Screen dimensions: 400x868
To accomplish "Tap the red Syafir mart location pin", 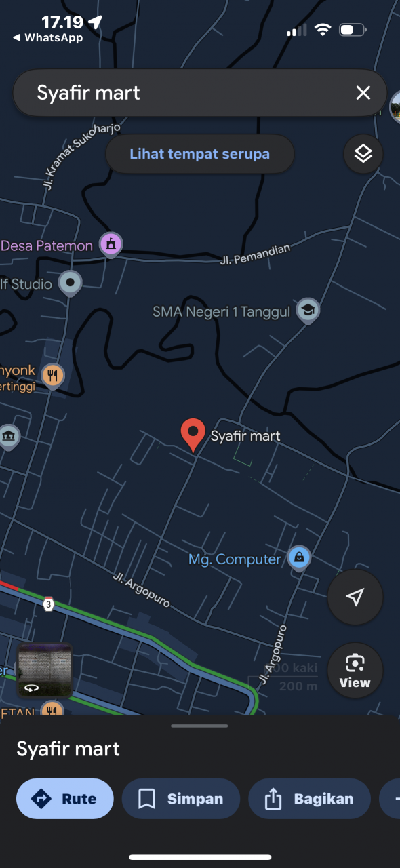I will click(x=194, y=435).
